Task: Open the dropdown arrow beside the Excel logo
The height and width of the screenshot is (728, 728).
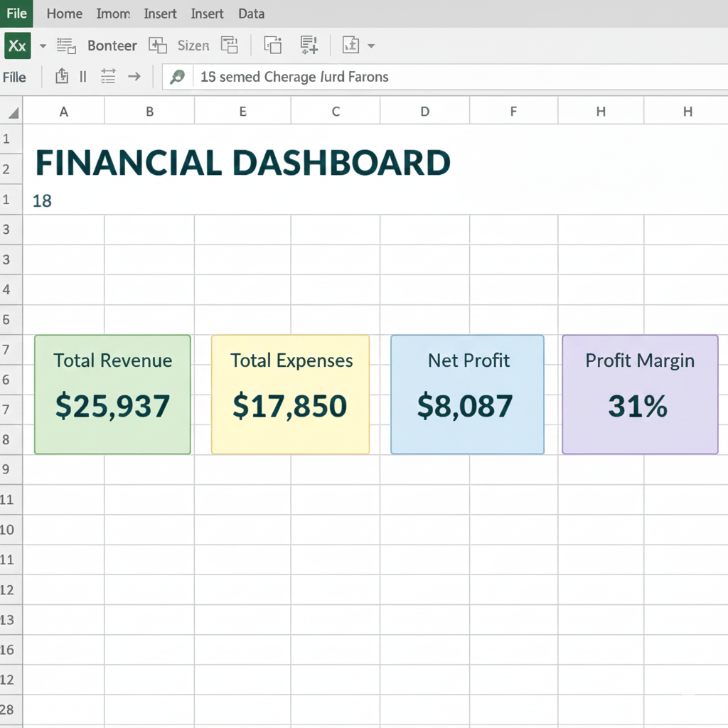Action: pos(43,46)
